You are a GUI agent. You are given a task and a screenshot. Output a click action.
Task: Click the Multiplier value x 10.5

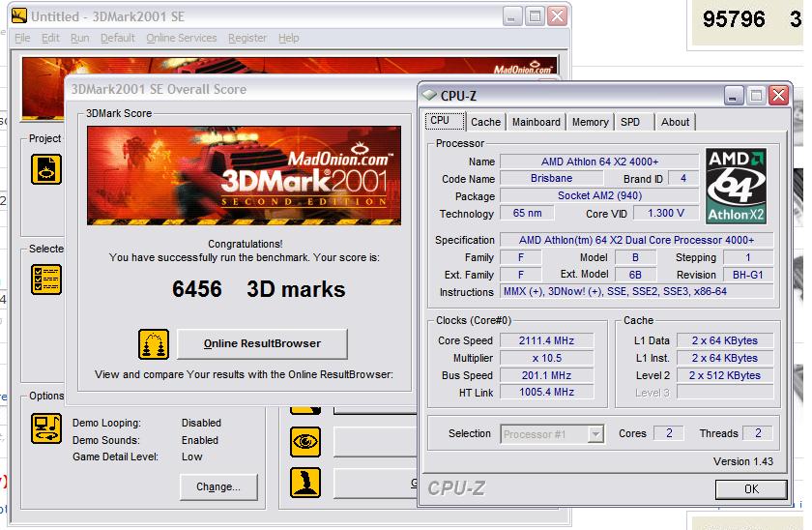(546, 358)
